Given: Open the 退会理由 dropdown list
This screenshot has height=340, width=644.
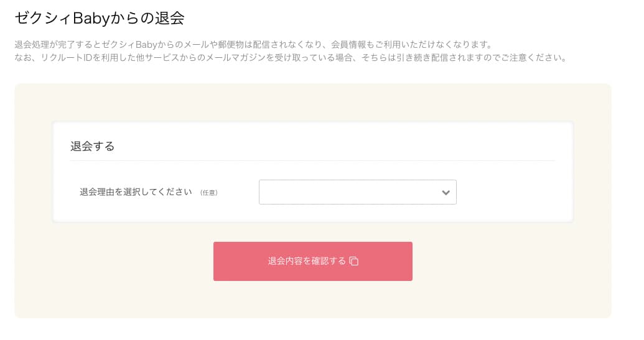Looking at the screenshot, I should point(357,192).
